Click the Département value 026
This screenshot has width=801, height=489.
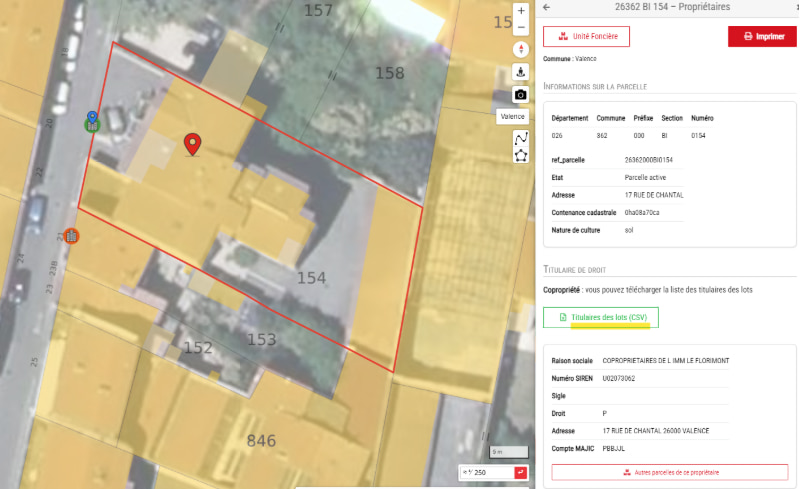[557, 135]
